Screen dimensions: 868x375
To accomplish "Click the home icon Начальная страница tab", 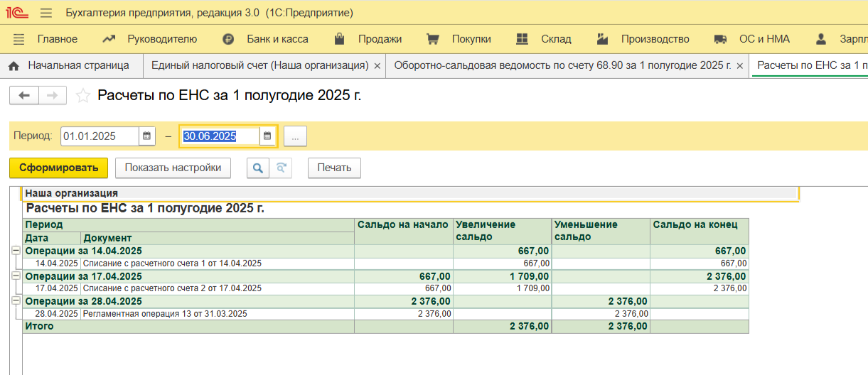I will (x=69, y=65).
